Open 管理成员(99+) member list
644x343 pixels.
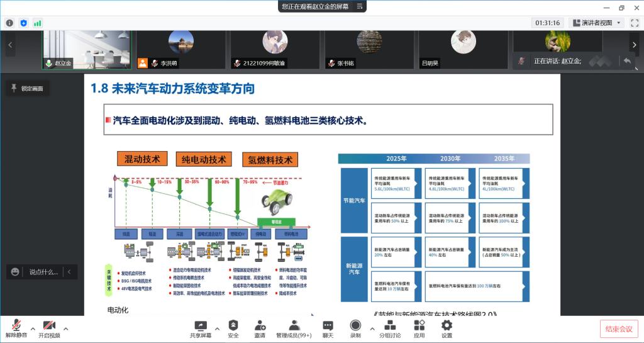pos(294,329)
